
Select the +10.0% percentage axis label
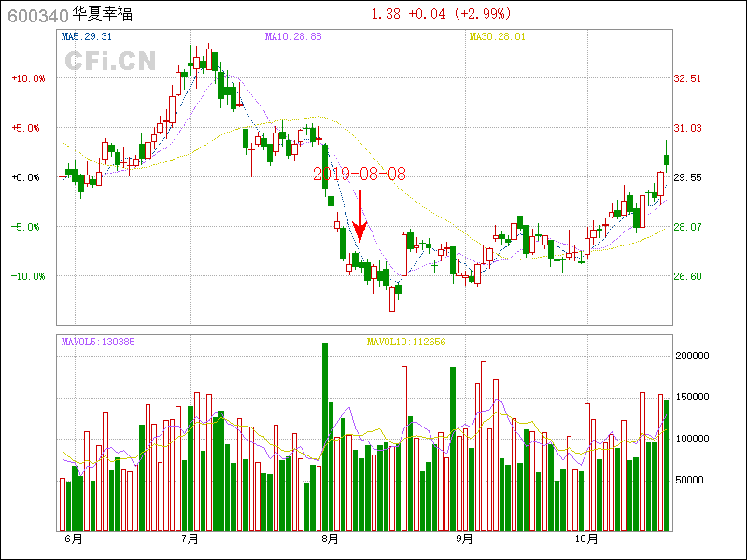28,78
